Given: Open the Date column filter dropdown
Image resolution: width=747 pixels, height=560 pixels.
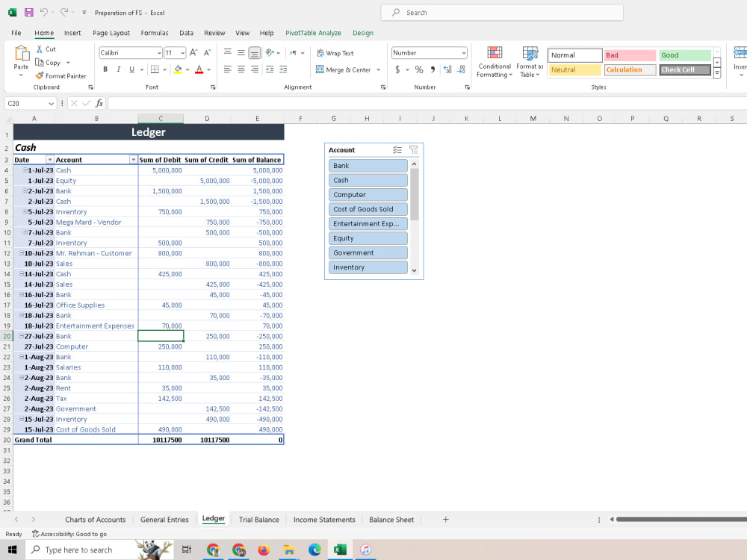Looking at the screenshot, I should [49, 160].
